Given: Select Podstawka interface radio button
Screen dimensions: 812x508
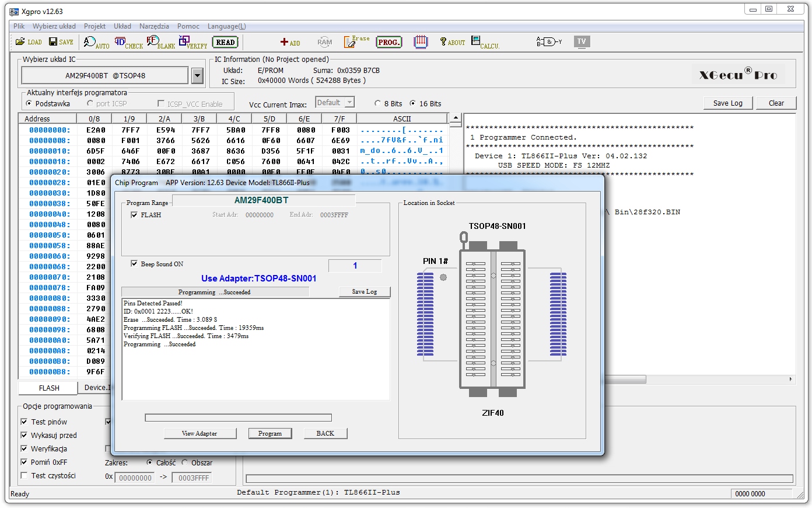Looking at the screenshot, I should tap(29, 103).
